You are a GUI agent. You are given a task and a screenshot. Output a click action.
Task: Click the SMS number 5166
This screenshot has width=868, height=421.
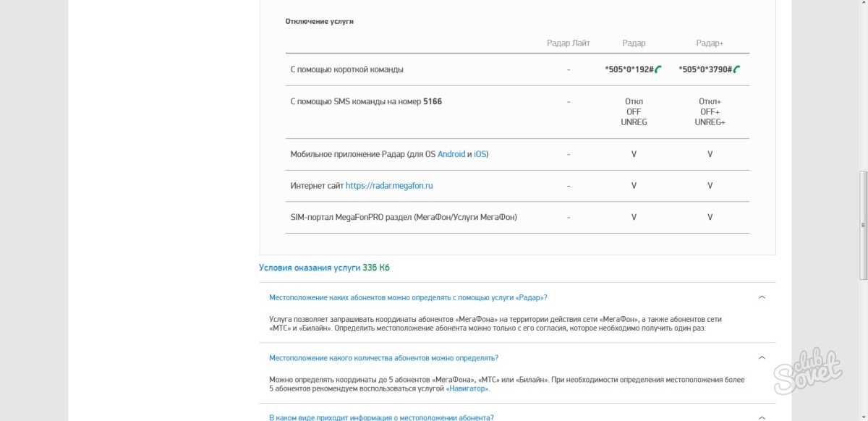pyautogui.click(x=433, y=101)
